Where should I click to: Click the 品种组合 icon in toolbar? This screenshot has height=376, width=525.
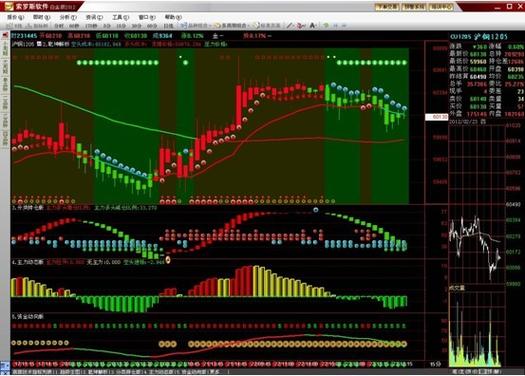(x=183, y=25)
